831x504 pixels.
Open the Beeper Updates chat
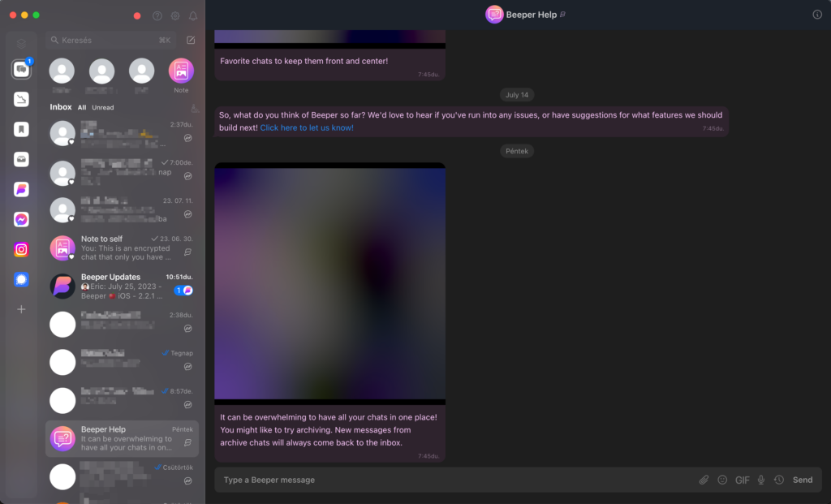(x=122, y=286)
